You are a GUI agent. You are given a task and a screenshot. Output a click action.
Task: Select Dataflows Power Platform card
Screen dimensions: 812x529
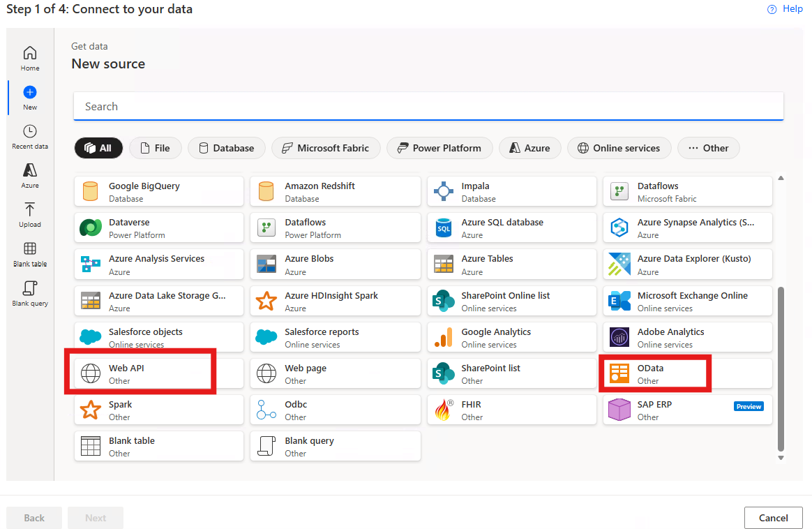coord(336,228)
